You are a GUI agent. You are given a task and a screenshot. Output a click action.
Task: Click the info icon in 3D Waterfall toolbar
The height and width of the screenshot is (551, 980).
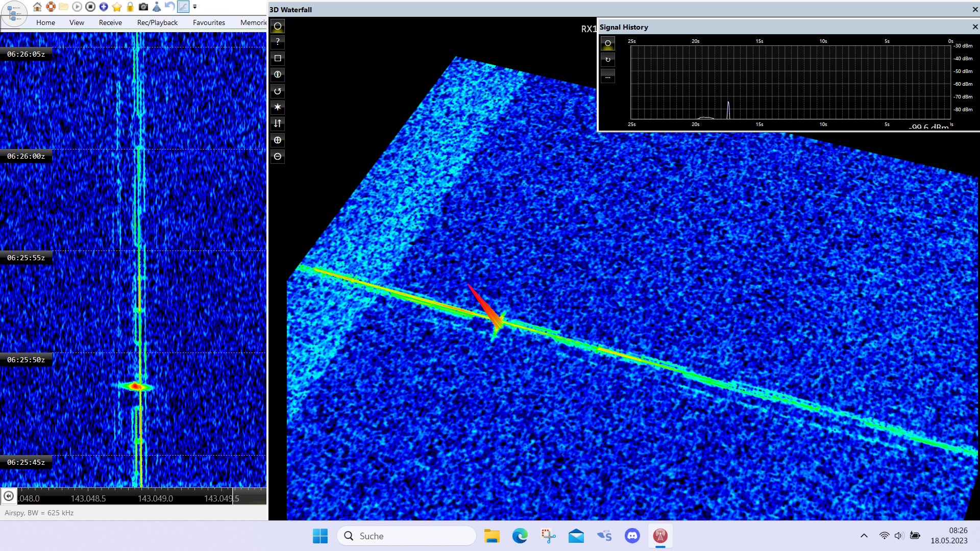point(278,74)
